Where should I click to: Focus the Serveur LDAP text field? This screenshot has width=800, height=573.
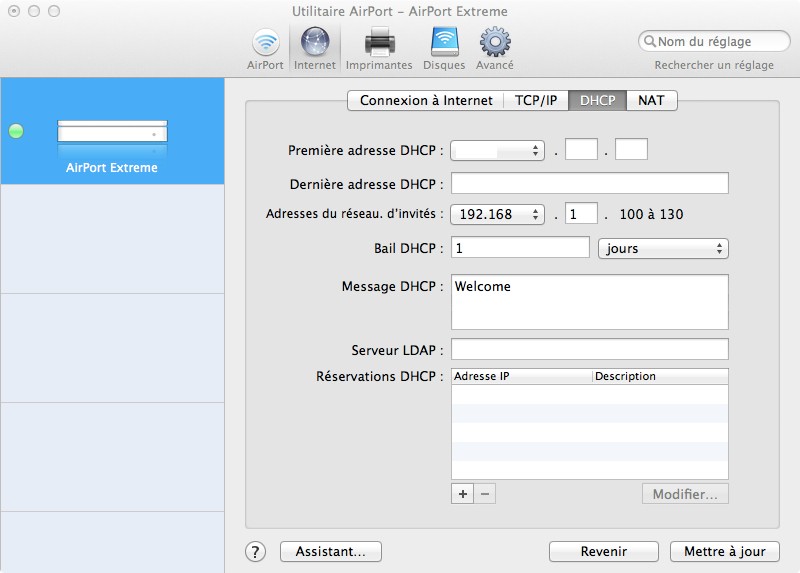point(590,349)
